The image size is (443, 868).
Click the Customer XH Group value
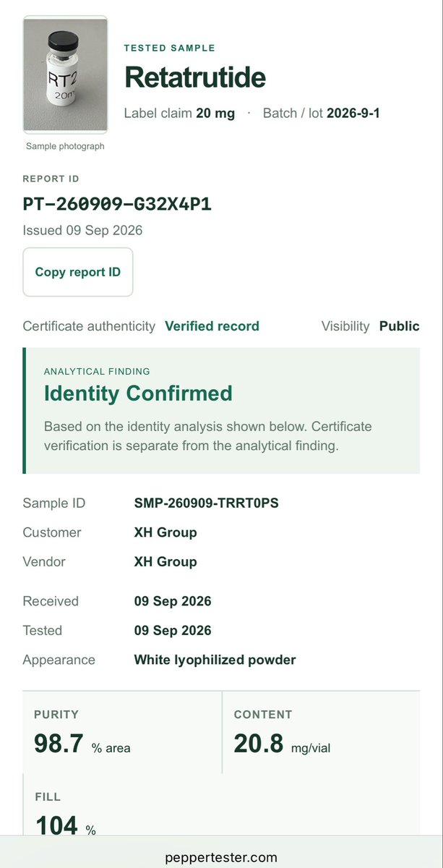point(165,532)
